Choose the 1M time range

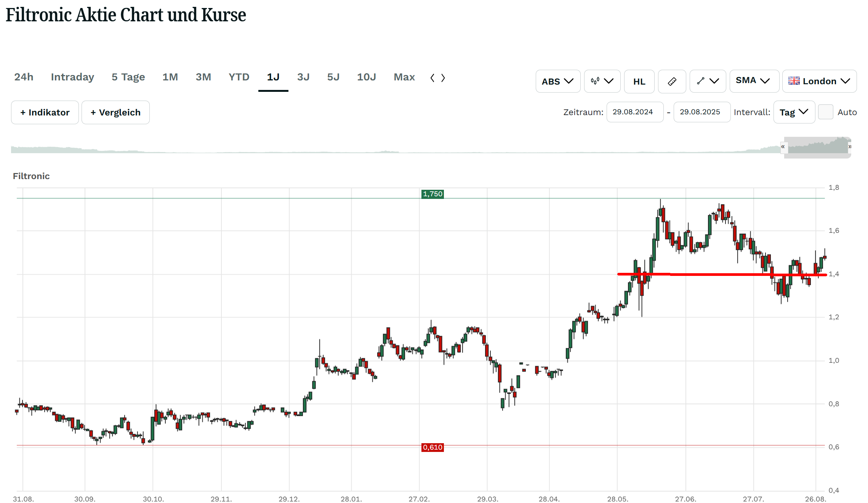tap(170, 77)
